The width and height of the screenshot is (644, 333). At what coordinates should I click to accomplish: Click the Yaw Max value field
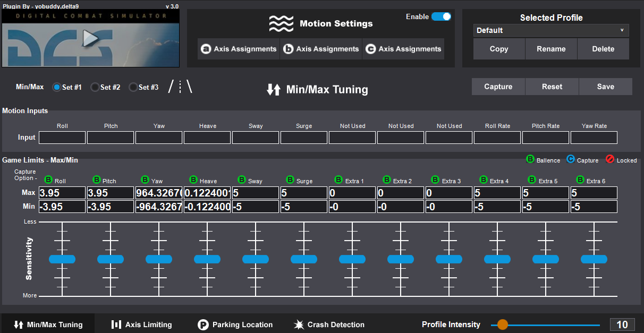(159, 193)
